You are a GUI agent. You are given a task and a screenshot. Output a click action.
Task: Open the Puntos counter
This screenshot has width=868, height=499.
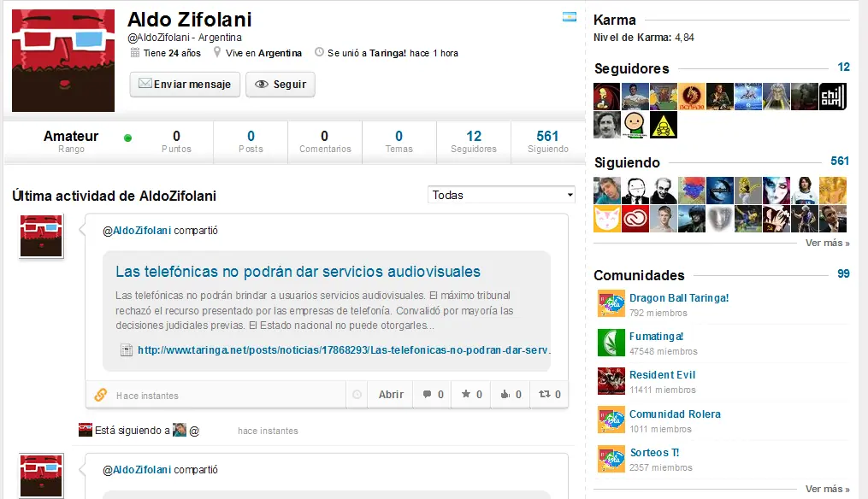pos(176,142)
